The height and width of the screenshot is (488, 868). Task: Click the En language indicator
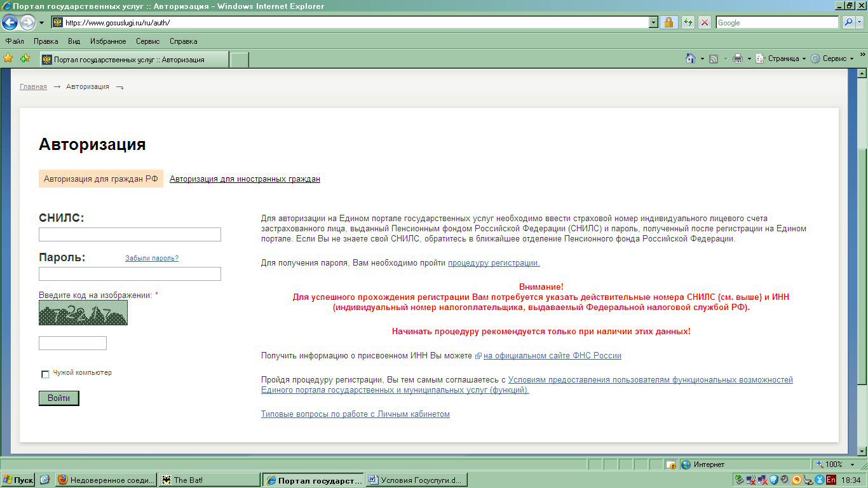point(831,480)
